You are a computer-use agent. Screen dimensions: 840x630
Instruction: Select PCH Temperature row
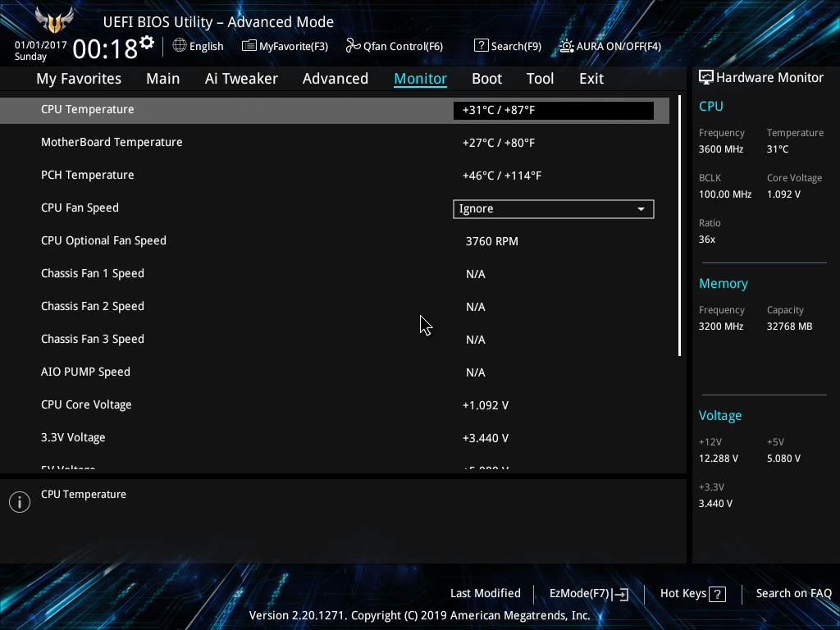click(x=335, y=176)
